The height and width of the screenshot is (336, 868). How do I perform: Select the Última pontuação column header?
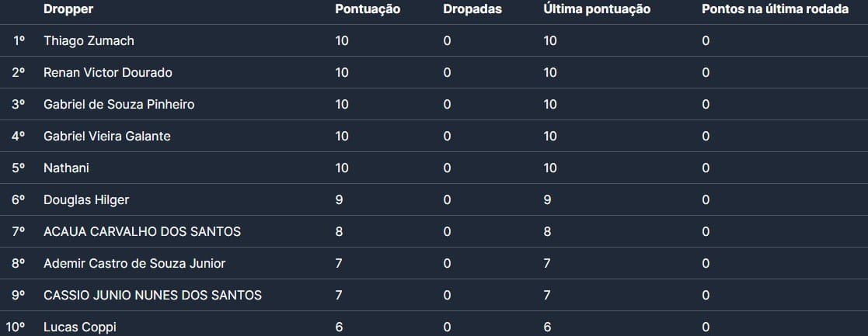point(597,9)
